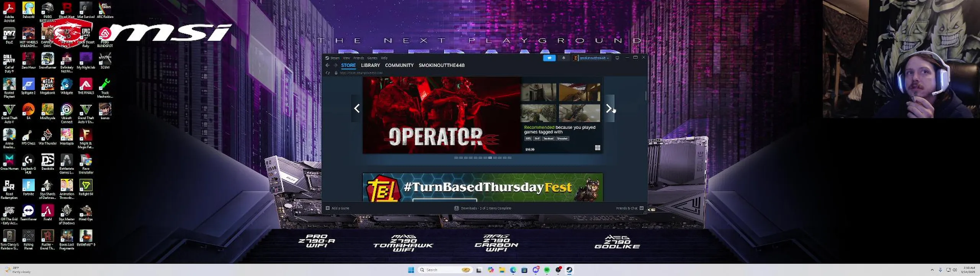Click the Steam store page scrollbar
The height and width of the screenshot is (276, 980).
coord(645,96)
